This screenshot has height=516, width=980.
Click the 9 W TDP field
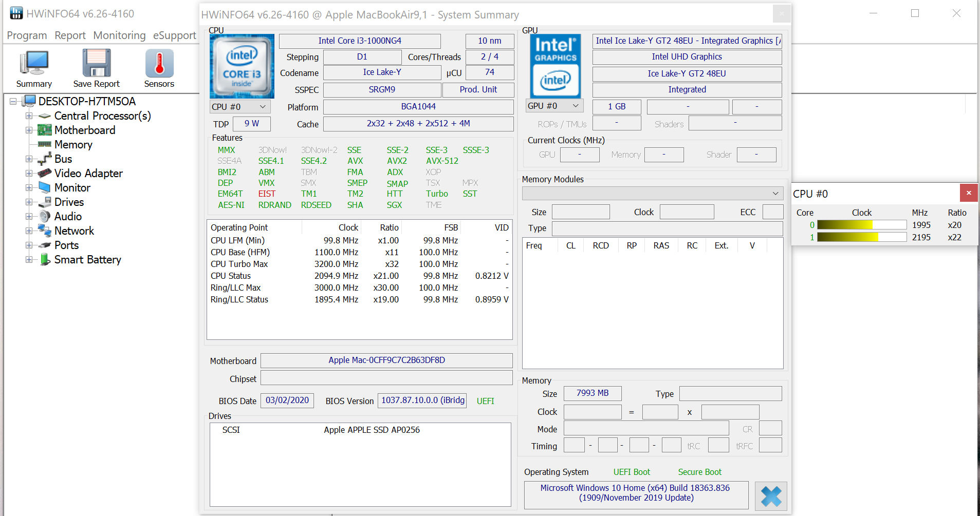[252, 124]
